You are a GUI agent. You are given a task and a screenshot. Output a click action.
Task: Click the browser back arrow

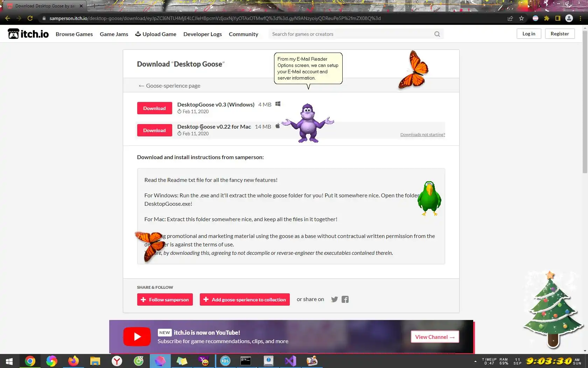pyautogui.click(x=8, y=18)
